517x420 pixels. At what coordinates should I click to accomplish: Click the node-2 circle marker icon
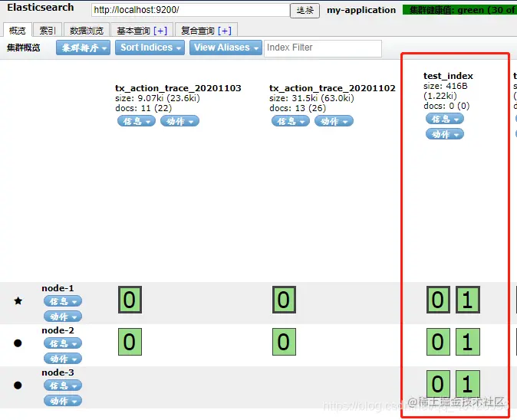coord(18,343)
